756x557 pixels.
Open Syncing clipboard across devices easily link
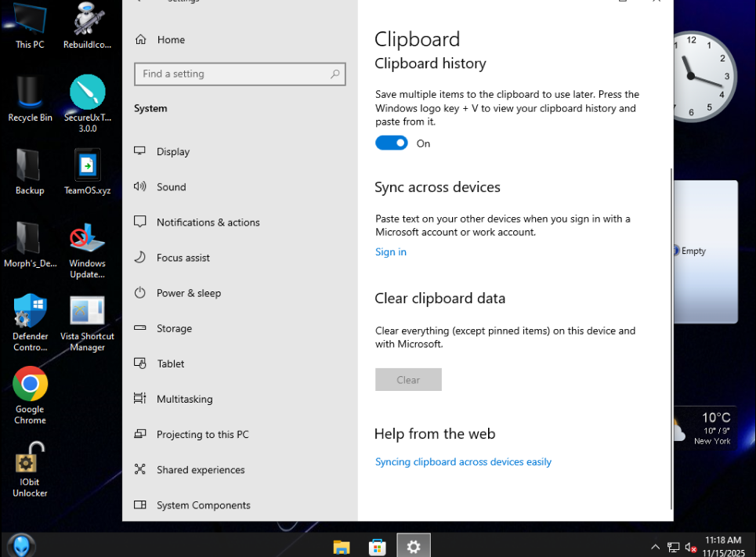pos(463,462)
